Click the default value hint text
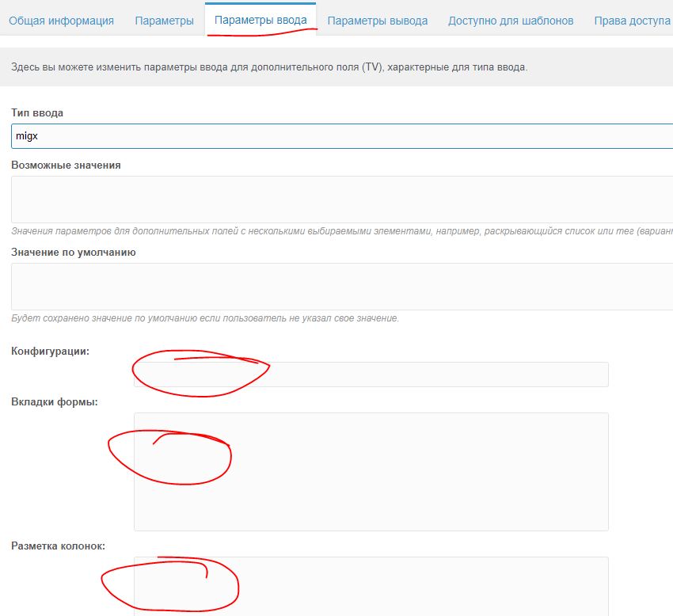Screen dimensions: 673x616 [205, 318]
